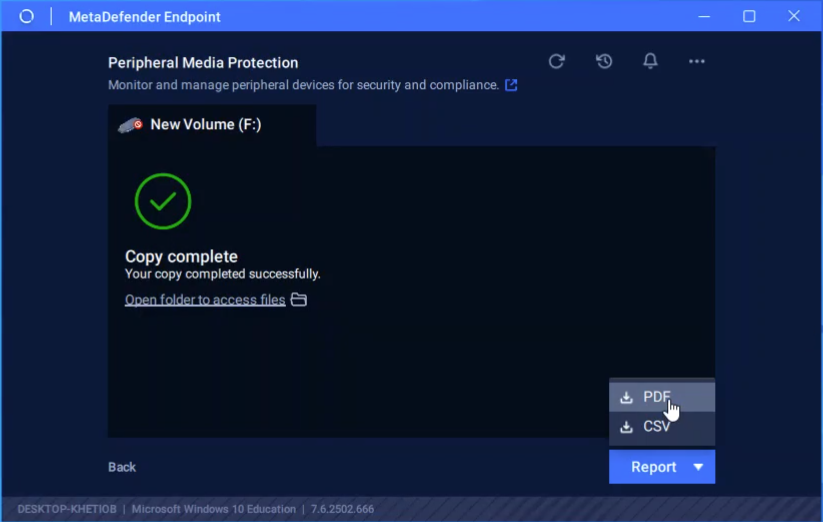Click the refresh icon in header
This screenshot has height=522, width=823.
tap(556, 61)
